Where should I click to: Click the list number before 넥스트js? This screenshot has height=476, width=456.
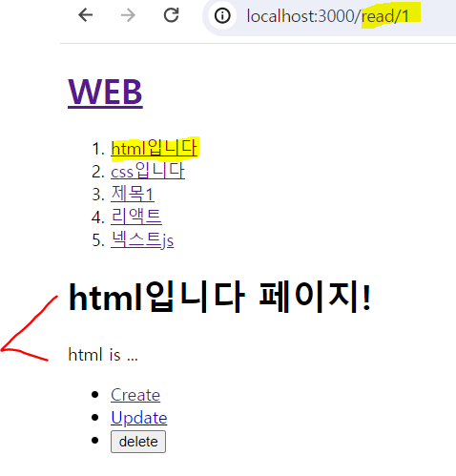click(98, 240)
